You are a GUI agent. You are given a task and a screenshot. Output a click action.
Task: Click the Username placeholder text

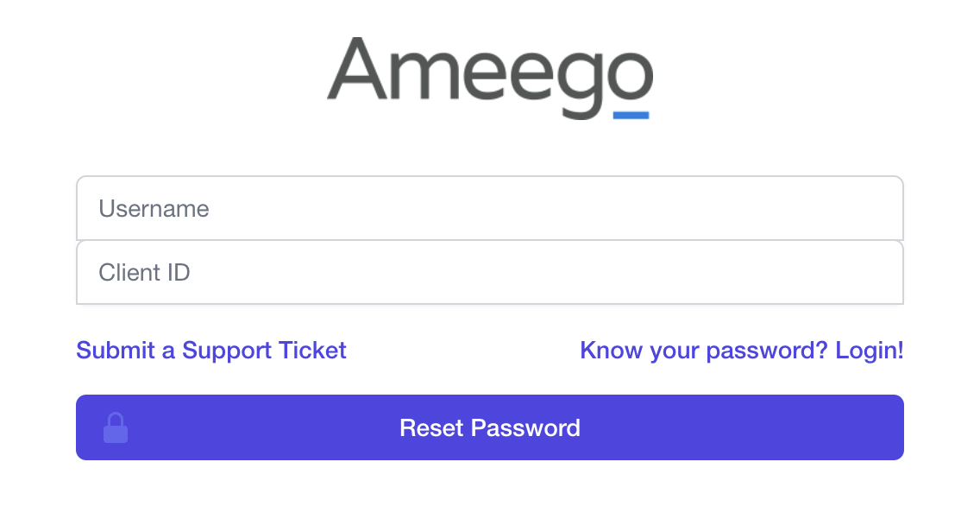coord(154,209)
